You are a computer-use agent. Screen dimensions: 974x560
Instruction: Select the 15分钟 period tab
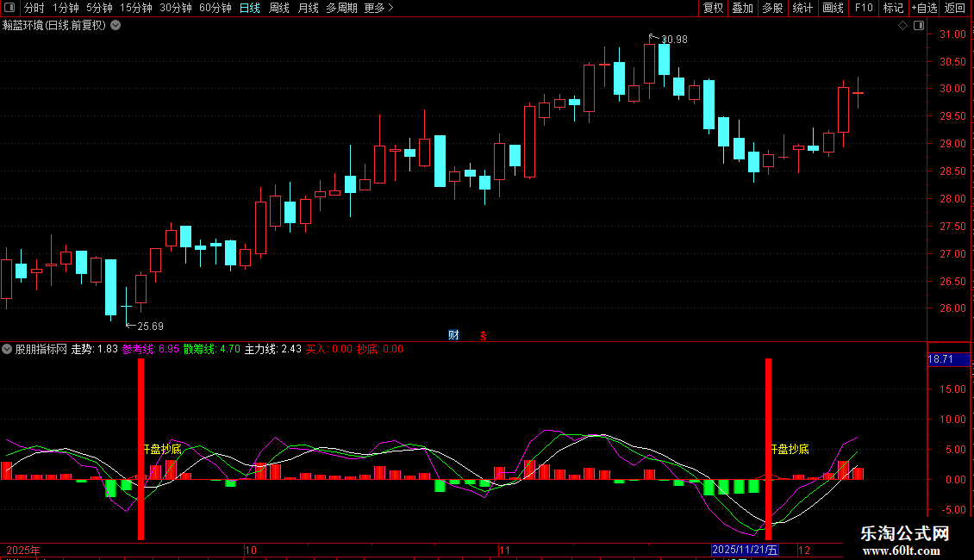coord(136,8)
